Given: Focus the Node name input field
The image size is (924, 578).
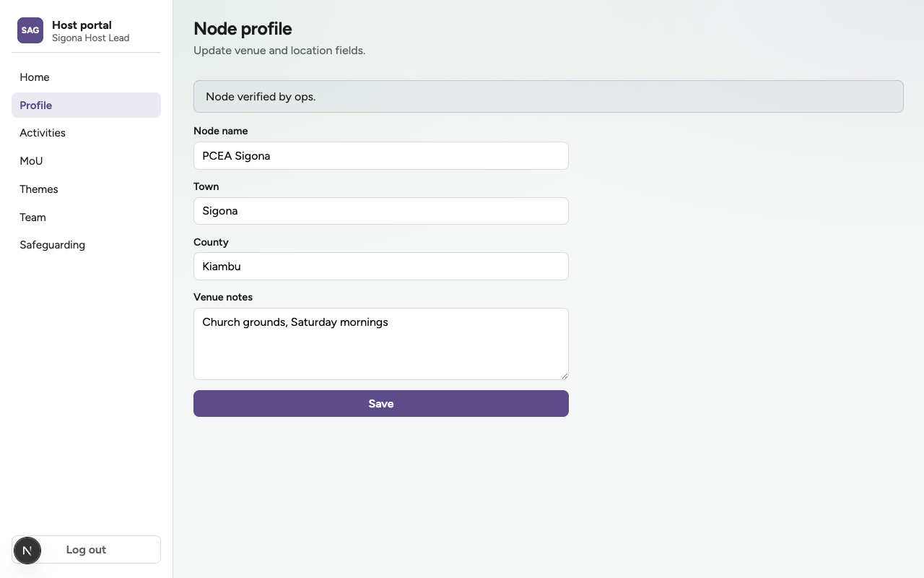Looking at the screenshot, I should 381,155.
